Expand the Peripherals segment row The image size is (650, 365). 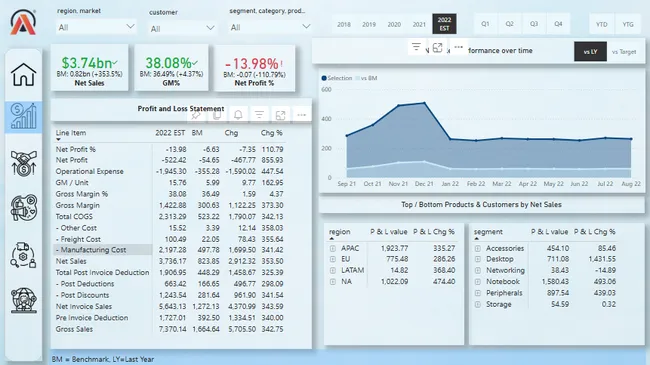click(478, 293)
